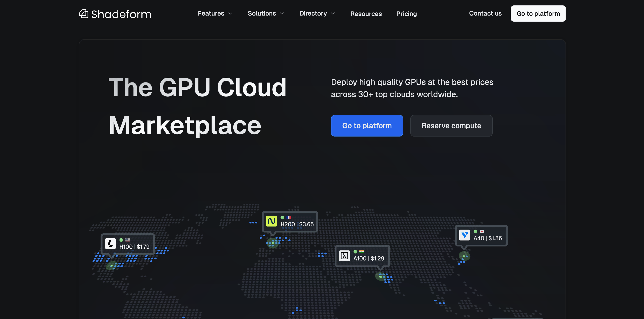
Task: Click the green status dot on H200 card
Action: pyautogui.click(x=282, y=218)
